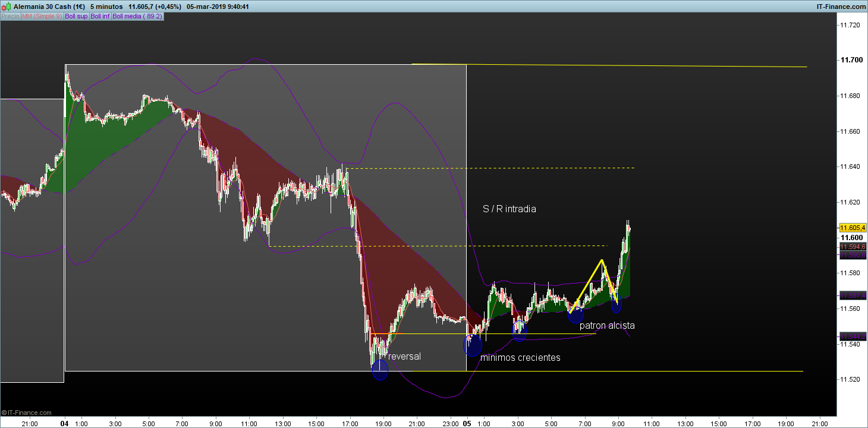This screenshot has width=868, height=428.
Task: Click the 11.540 price axis label
Action: point(850,344)
